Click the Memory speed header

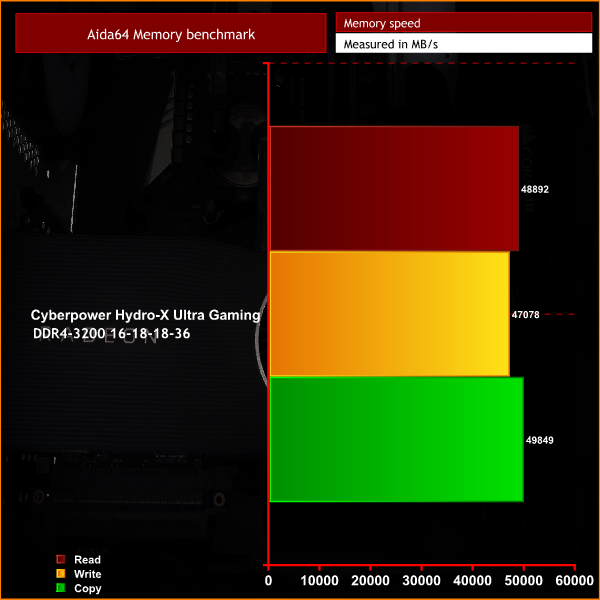coord(463,23)
